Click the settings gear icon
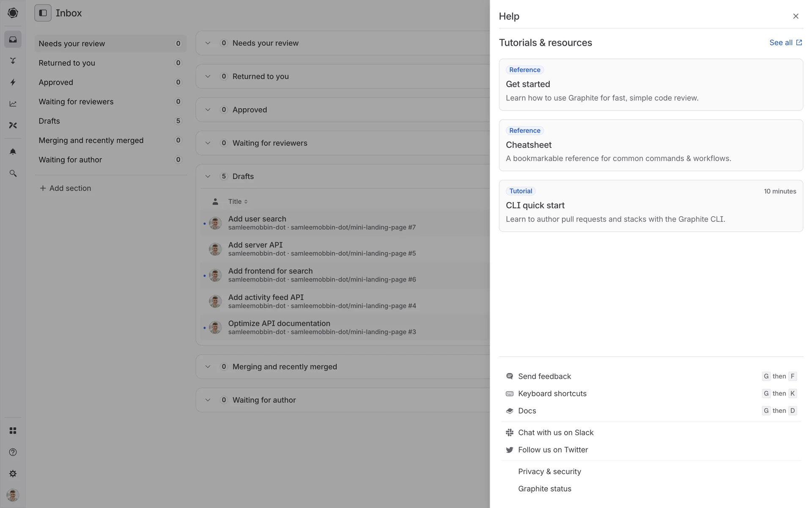812x508 pixels. (x=13, y=474)
